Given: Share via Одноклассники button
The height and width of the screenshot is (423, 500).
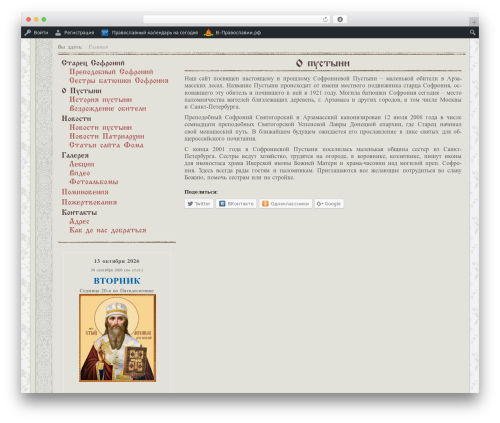Looking at the screenshot, I should tap(286, 204).
